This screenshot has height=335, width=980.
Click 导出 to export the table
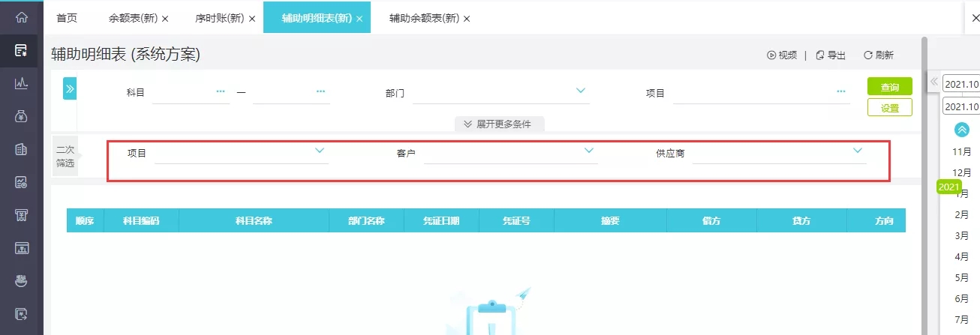point(831,55)
